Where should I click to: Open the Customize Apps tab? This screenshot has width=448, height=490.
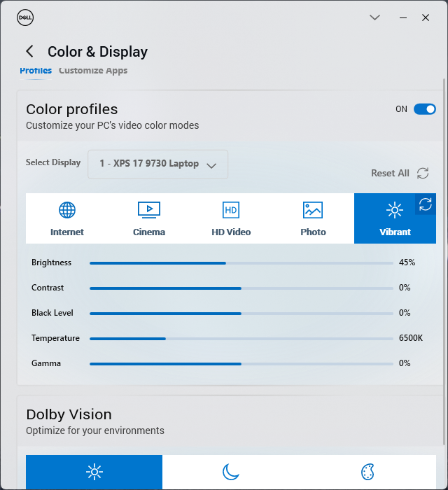pos(93,71)
